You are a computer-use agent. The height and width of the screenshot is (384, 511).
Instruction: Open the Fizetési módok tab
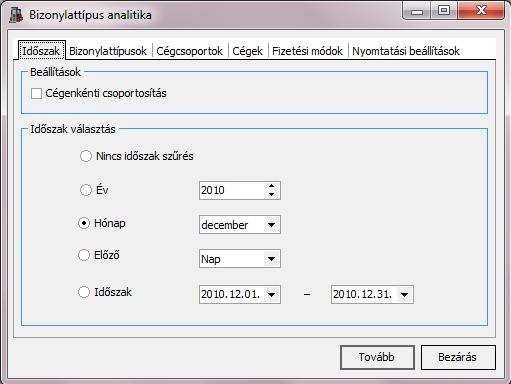(x=307, y=51)
